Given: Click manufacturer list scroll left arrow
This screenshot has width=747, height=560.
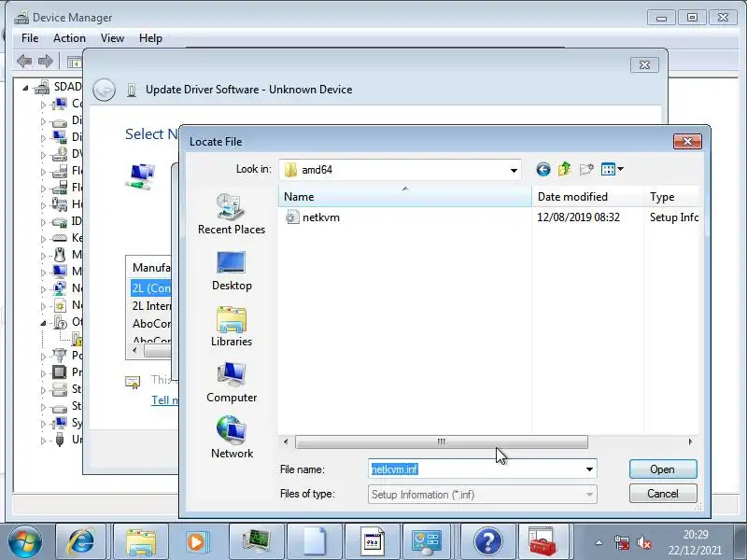Looking at the screenshot, I should coord(134,351).
